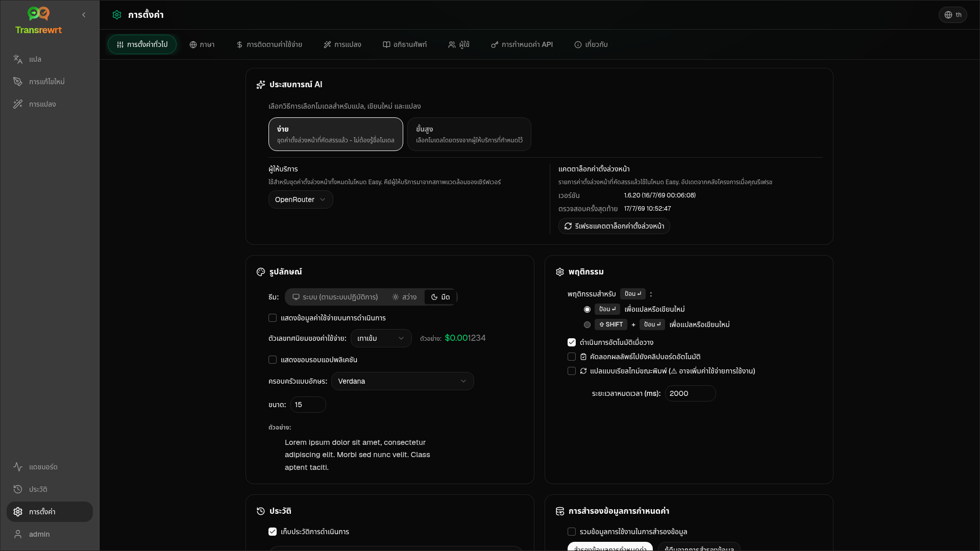Click the gear icon next to พฤติกรรม
980x551 pixels.
[560, 272]
